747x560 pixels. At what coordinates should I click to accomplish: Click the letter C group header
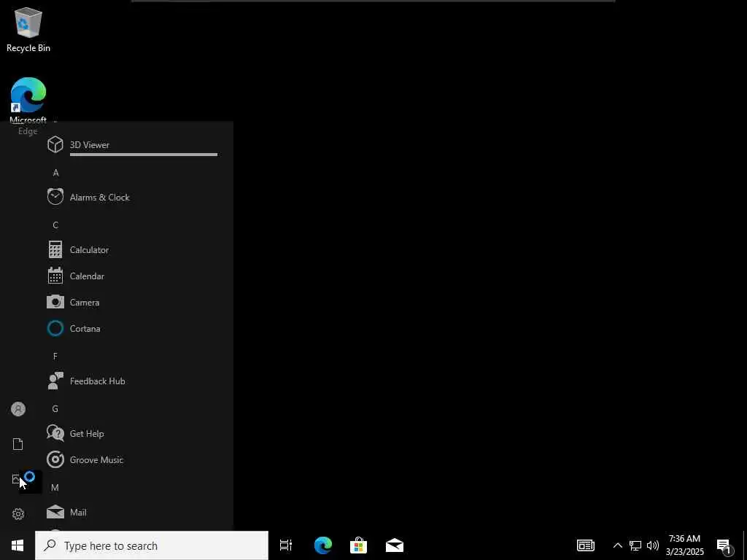tap(55, 225)
